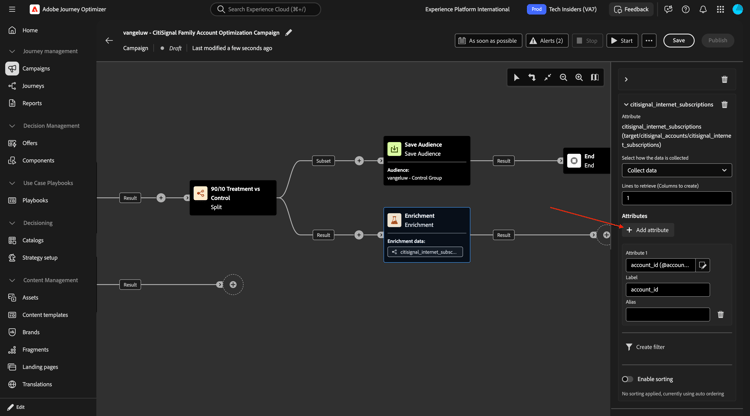Click the End activity icon

point(574,161)
